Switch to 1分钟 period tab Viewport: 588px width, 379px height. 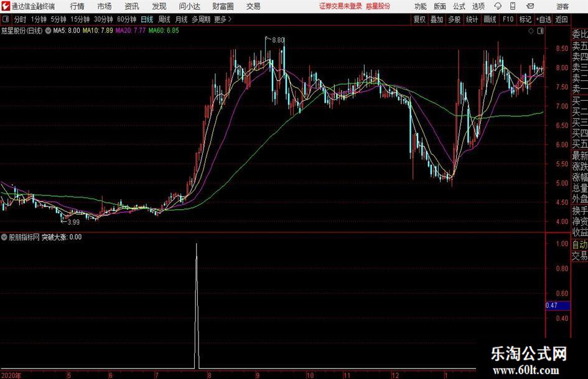(x=39, y=19)
